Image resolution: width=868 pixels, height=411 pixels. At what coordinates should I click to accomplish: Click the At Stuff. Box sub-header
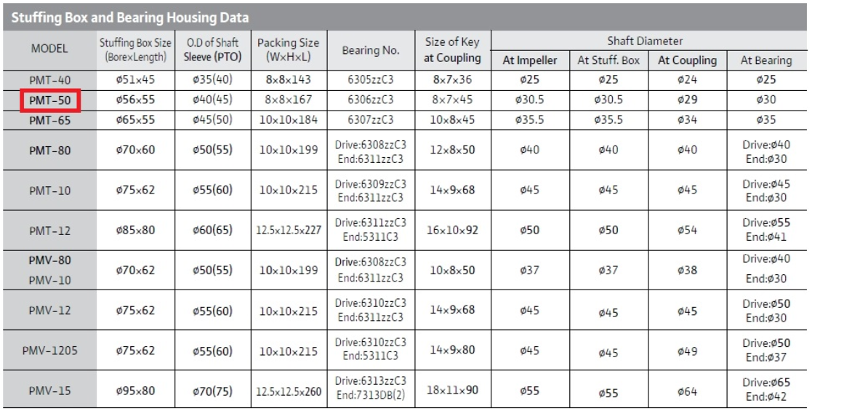click(x=608, y=61)
